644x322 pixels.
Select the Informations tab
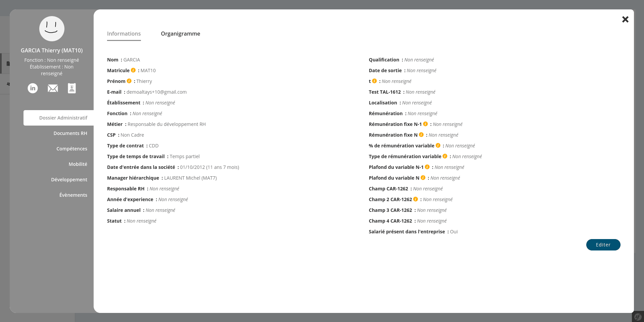point(124,34)
